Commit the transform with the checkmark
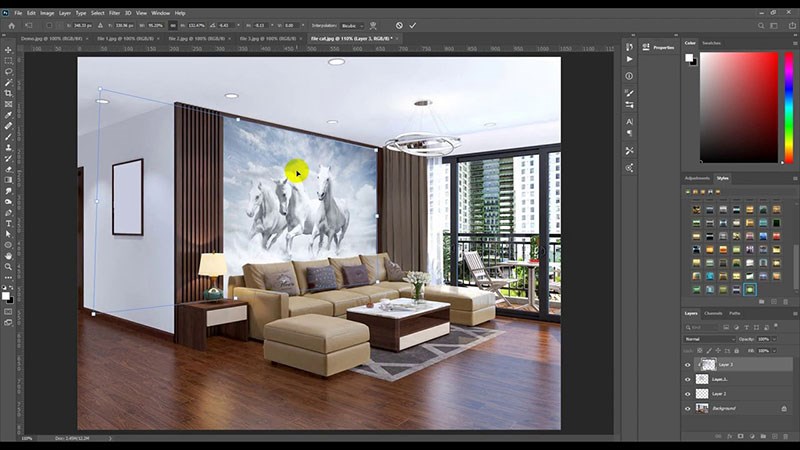The width and height of the screenshot is (800, 450). click(x=412, y=26)
